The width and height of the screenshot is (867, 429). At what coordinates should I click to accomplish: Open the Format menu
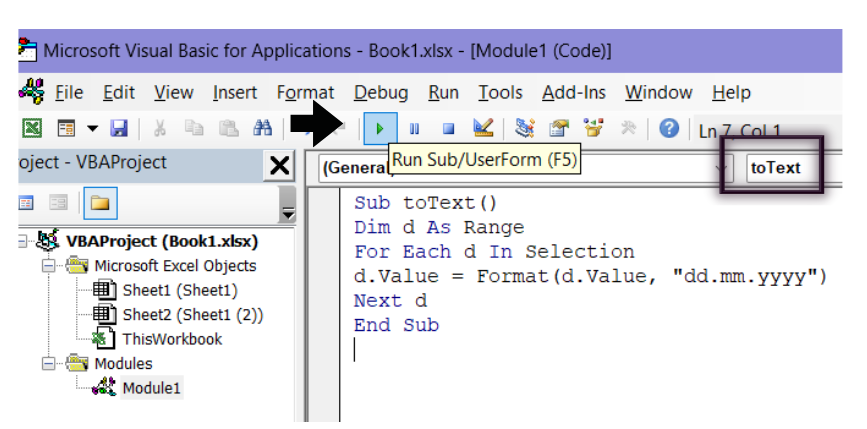[x=305, y=92]
